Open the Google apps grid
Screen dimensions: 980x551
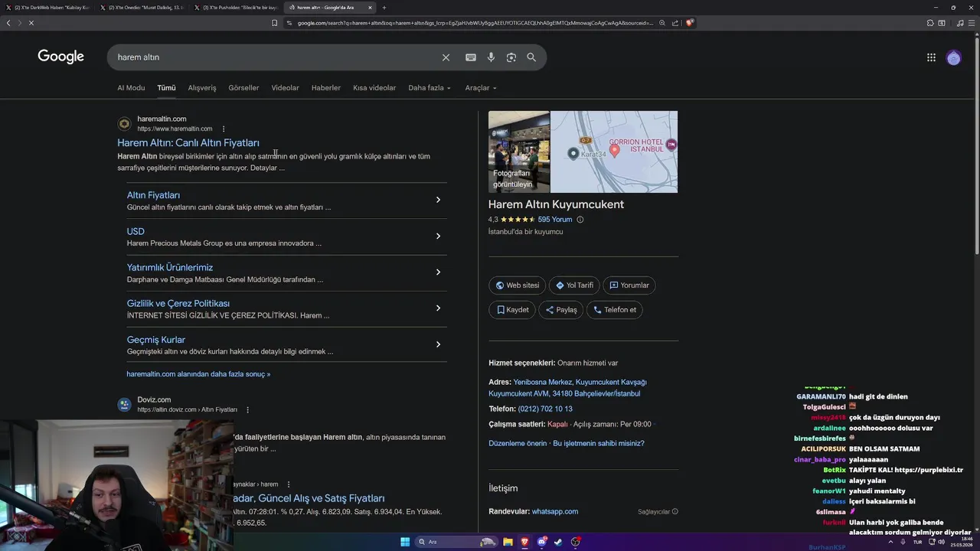(x=931, y=57)
